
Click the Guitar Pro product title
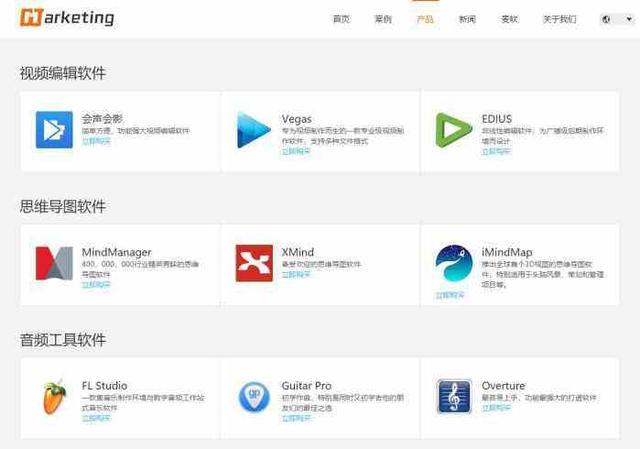tap(307, 386)
